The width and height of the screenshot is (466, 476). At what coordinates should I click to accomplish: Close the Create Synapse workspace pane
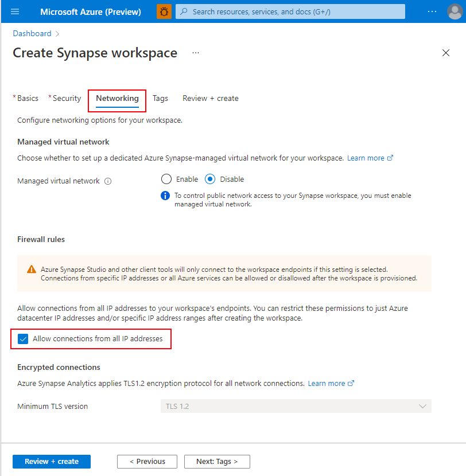click(446, 53)
